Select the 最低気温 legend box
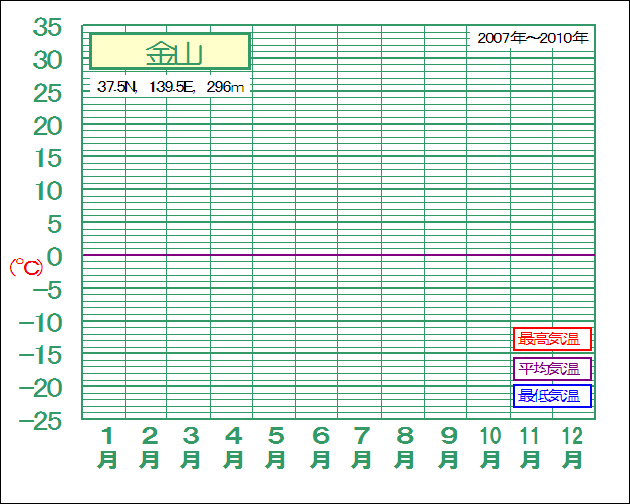This screenshot has height=504, width=630. tap(552, 396)
